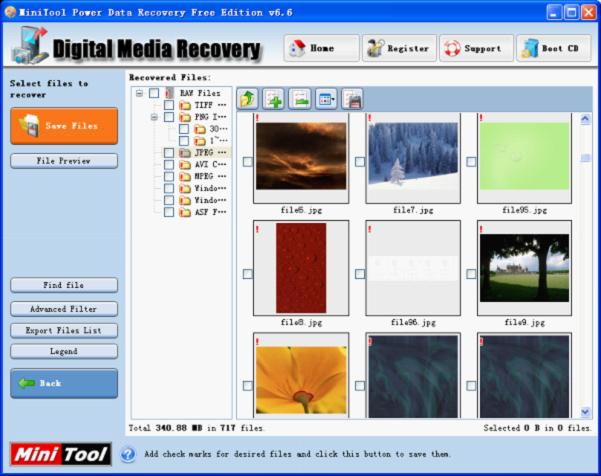This screenshot has height=476, width=601.
Task: Check the box beside file95.jpg thumbnail
Action: [471, 162]
